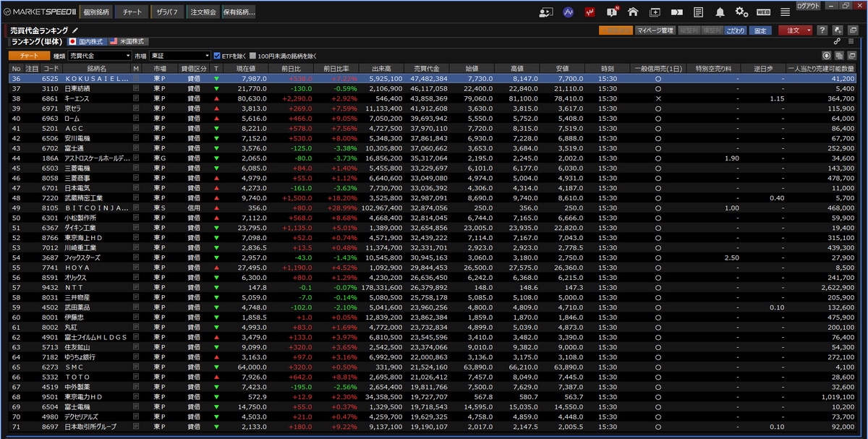
Task: Click the orange チャート button
Action: (30, 56)
